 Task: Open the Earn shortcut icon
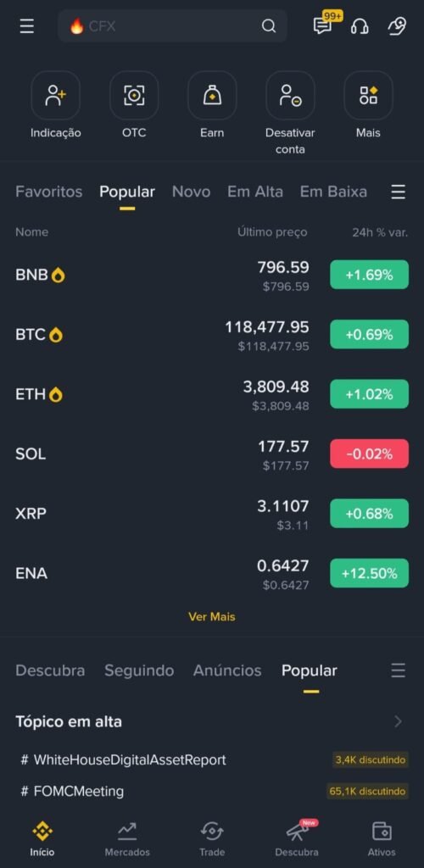coord(212,95)
